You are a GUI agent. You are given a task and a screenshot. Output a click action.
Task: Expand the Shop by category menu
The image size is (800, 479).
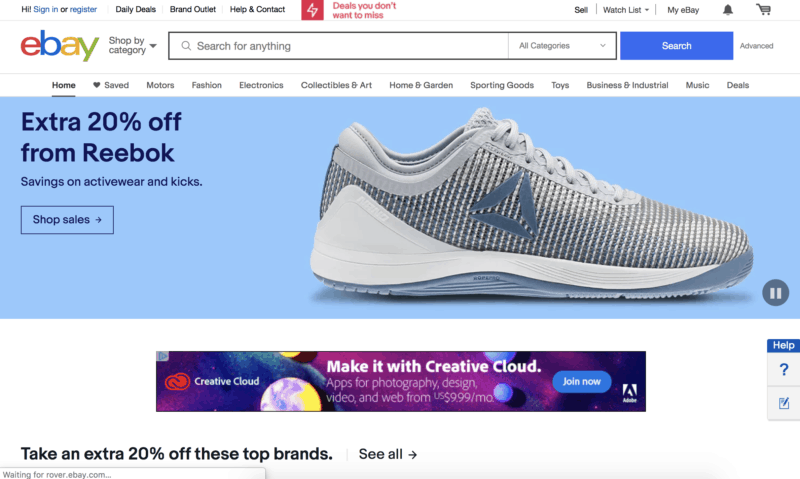point(132,45)
